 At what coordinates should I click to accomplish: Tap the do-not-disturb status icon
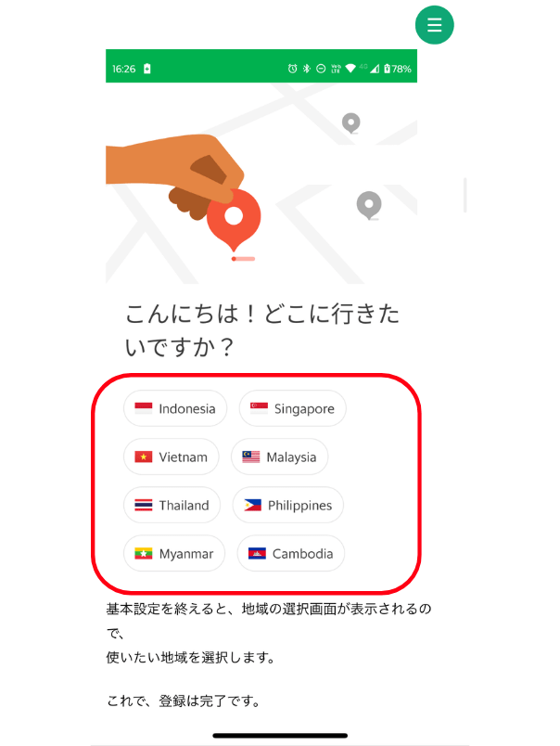(x=321, y=69)
